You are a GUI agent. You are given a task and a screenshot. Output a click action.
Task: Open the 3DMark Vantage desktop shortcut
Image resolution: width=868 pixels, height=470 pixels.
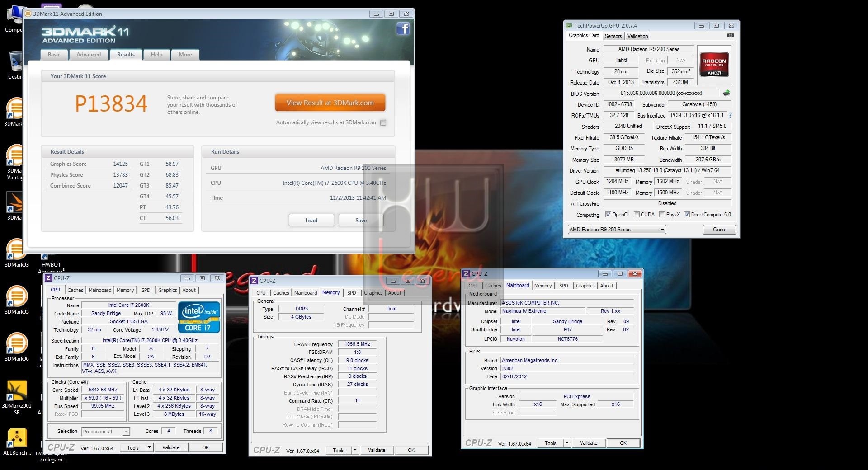click(x=14, y=162)
